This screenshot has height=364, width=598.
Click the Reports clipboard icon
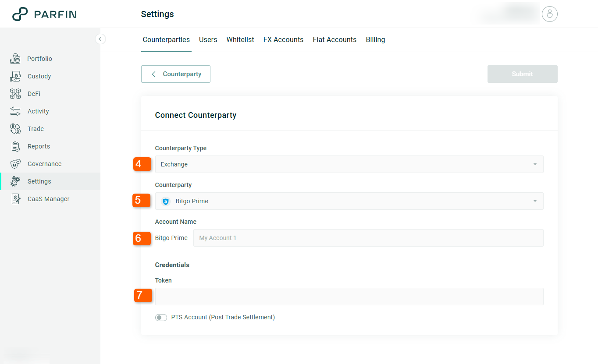pyautogui.click(x=15, y=146)
